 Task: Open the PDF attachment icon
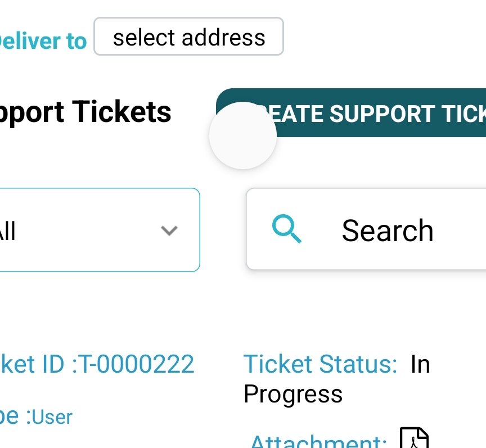tap(415, 438)
